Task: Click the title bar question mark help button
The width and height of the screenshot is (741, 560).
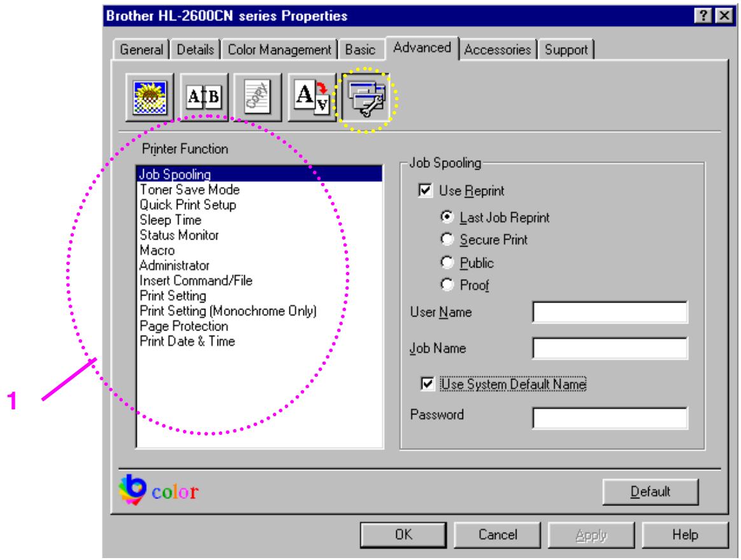Action: [x=703, y=16]
